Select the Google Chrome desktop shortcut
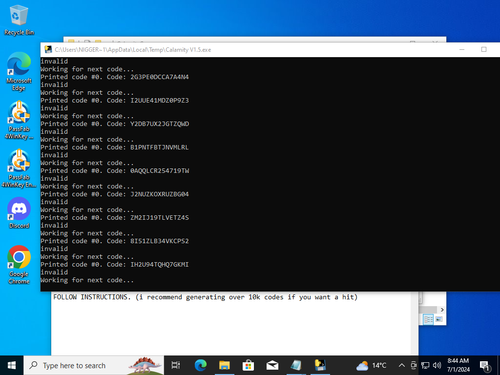 (19, 265)
